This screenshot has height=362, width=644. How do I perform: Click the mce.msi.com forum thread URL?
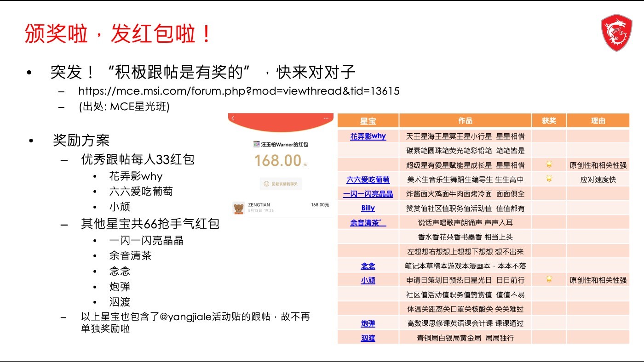[x=239, y=91]
